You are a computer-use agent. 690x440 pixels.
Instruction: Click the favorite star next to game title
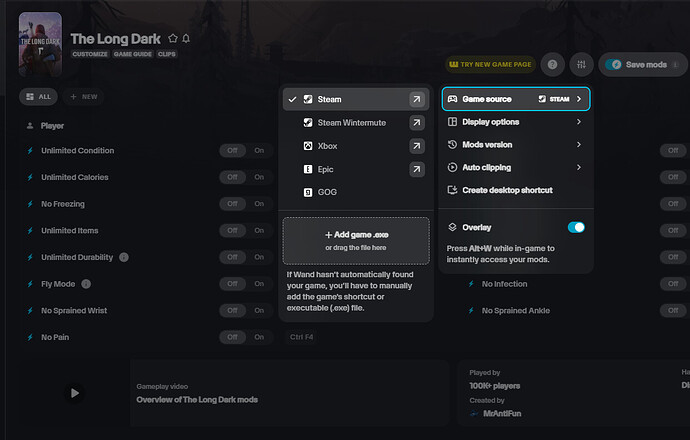[173, 38]
